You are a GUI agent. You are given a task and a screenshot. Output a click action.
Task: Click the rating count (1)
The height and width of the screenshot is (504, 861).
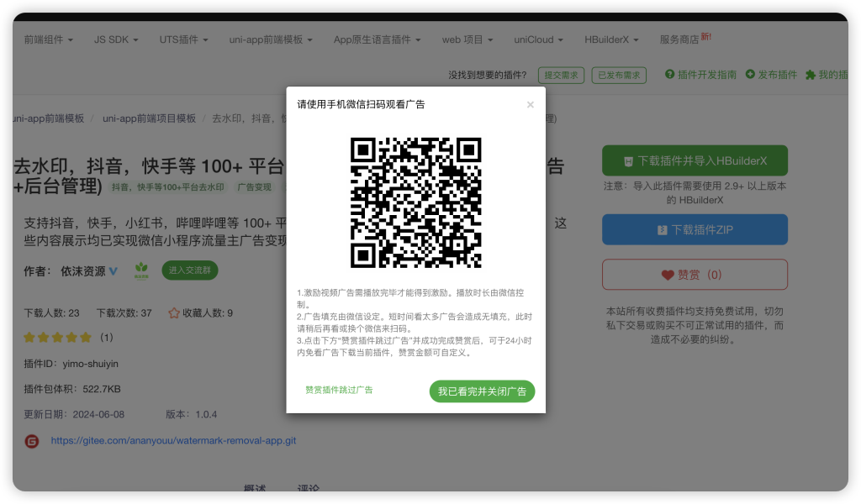click(x=107, y=338)
